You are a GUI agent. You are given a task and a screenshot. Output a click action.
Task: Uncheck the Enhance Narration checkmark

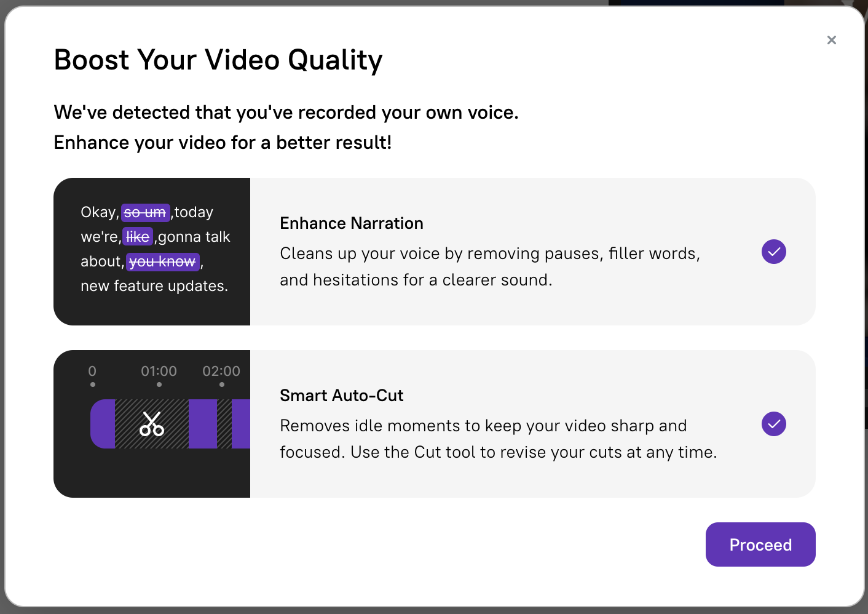[773, 252]
